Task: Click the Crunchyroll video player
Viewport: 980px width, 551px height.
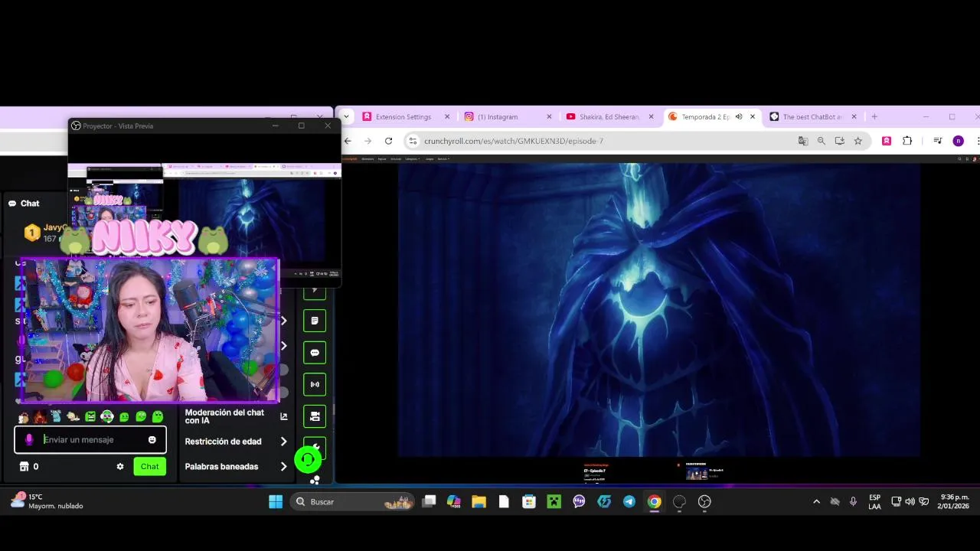Action: point(658,310)
